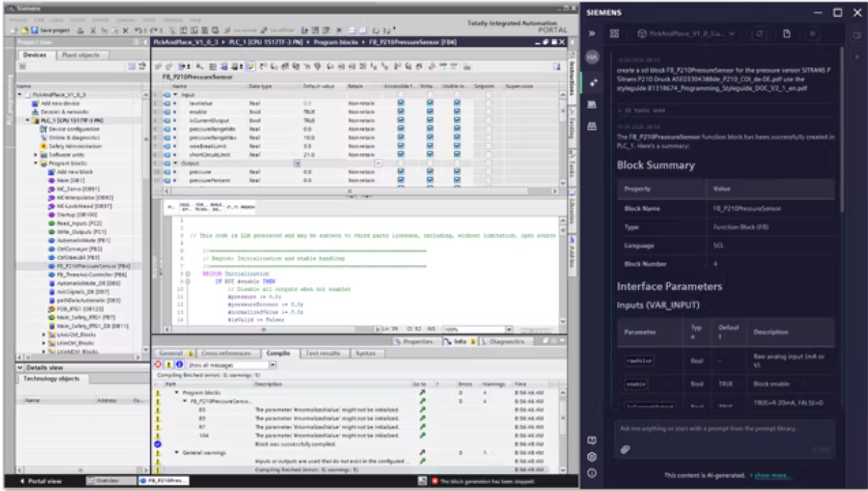Collapse the PLC_1 node in project tree
Screen dimensions: 868x491
(x=28, y=120)
